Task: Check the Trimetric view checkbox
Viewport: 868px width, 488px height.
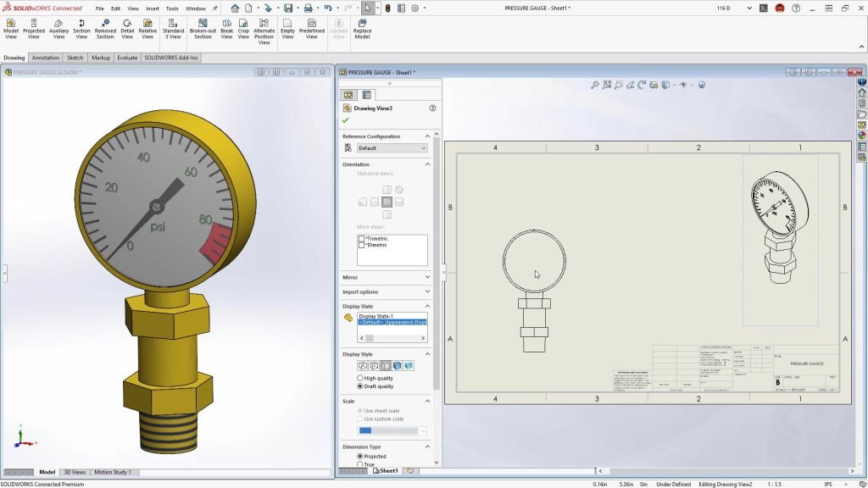Action: (x=361, y=238)
